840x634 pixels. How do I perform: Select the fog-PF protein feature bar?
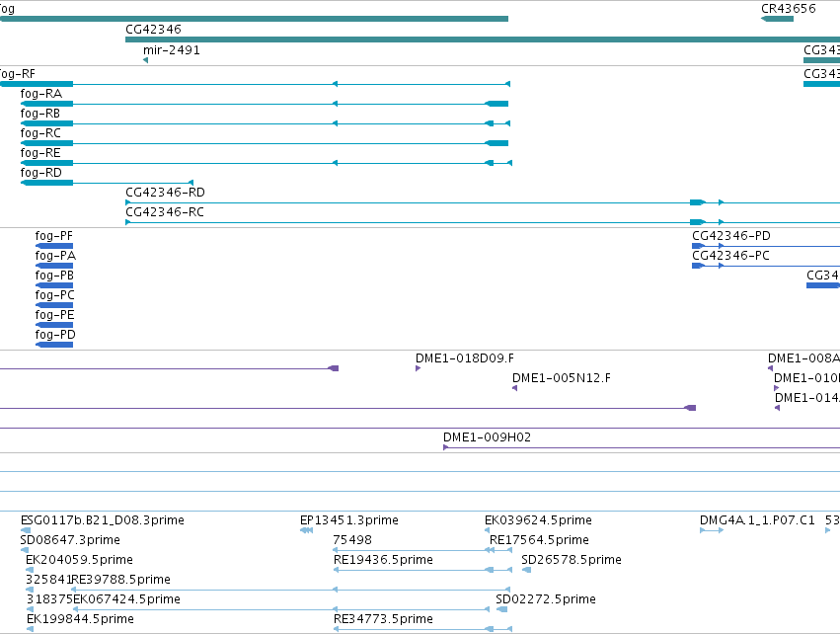pos(54,246)
